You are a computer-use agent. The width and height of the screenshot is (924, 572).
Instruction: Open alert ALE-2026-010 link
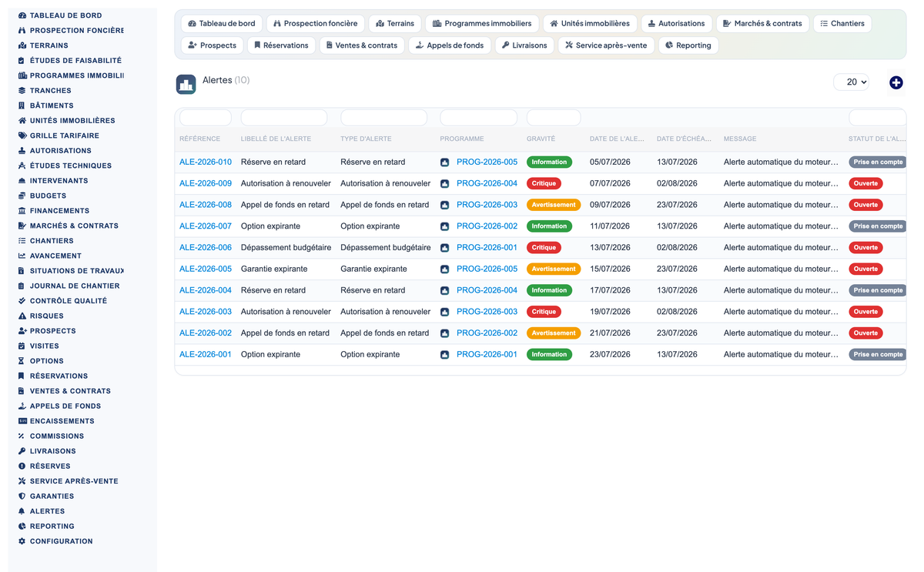[206, 162]
